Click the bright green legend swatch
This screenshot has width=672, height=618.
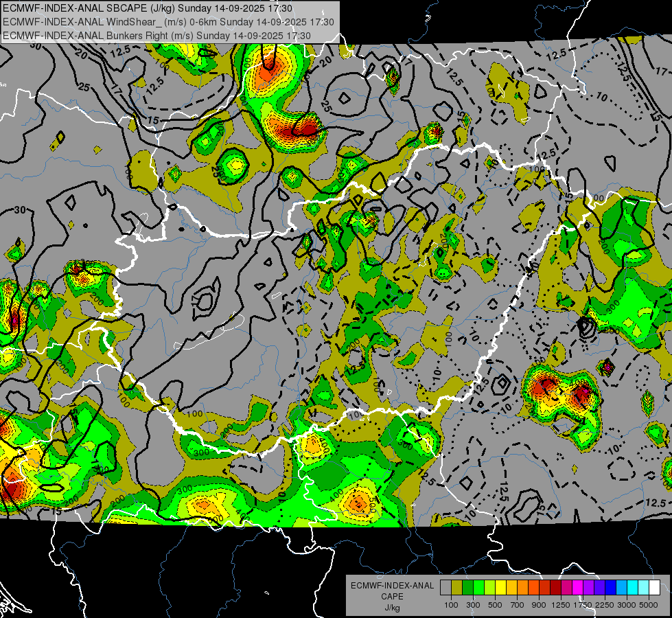coord(478,588)
